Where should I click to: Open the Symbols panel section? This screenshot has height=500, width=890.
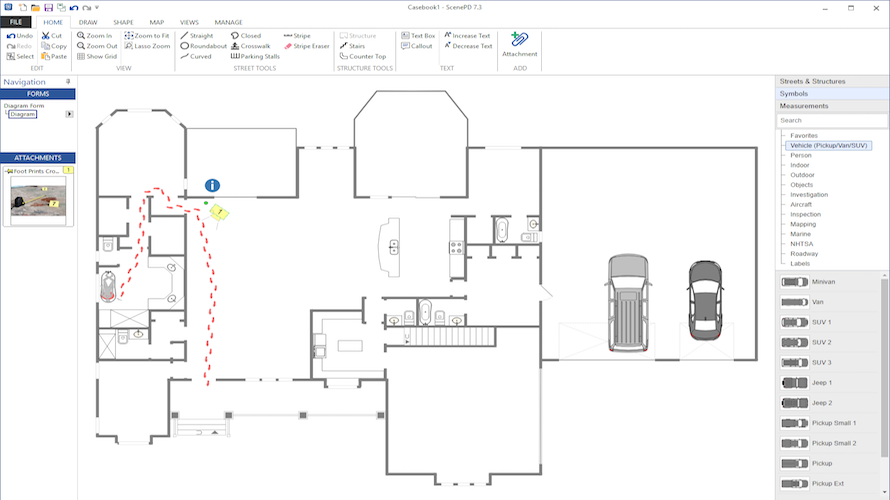[832, 94]
